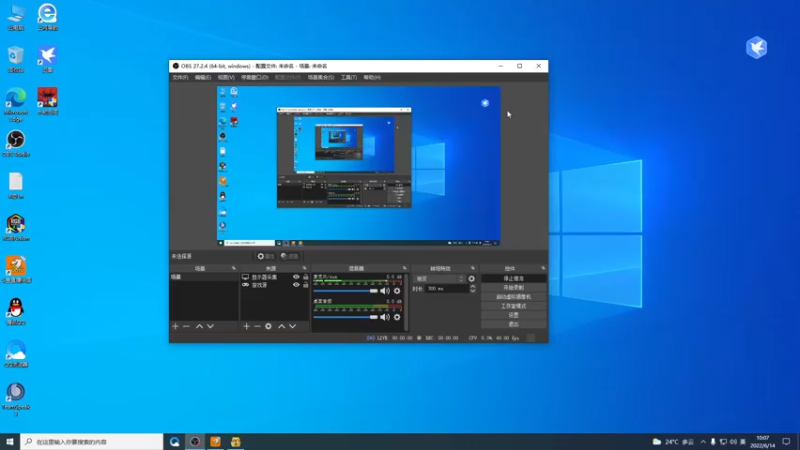Adjust the desktop audio volume slider

click(x=345, y=317)
